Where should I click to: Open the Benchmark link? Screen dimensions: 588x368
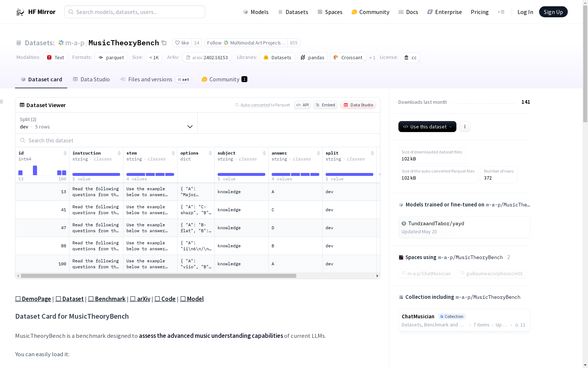[x=107, y=299]
